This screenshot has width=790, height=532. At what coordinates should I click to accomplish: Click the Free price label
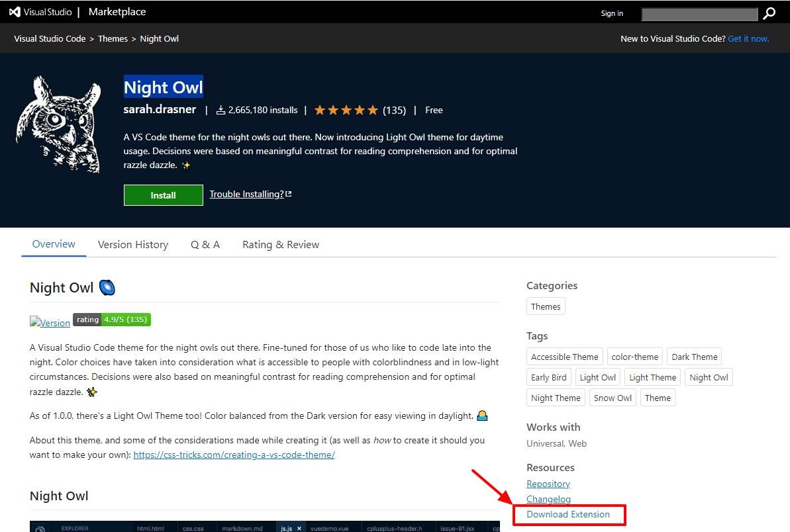point(434,111)
